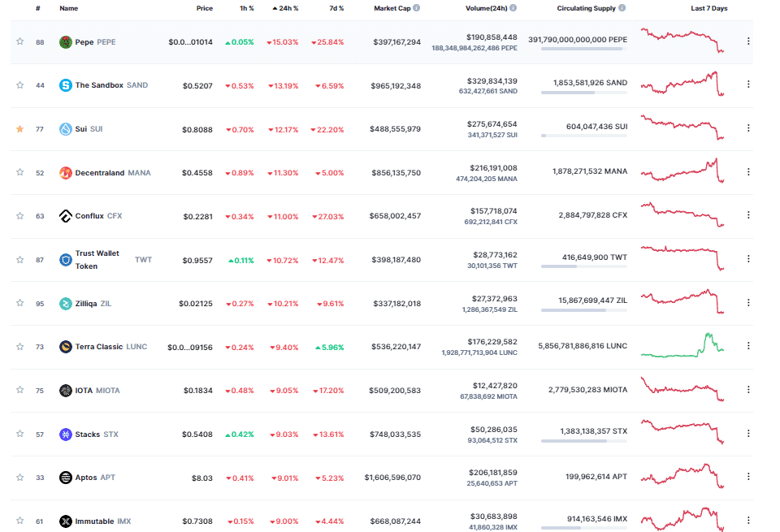
Task: Open more options menu for Stacks row
Action: pos(748,434)
